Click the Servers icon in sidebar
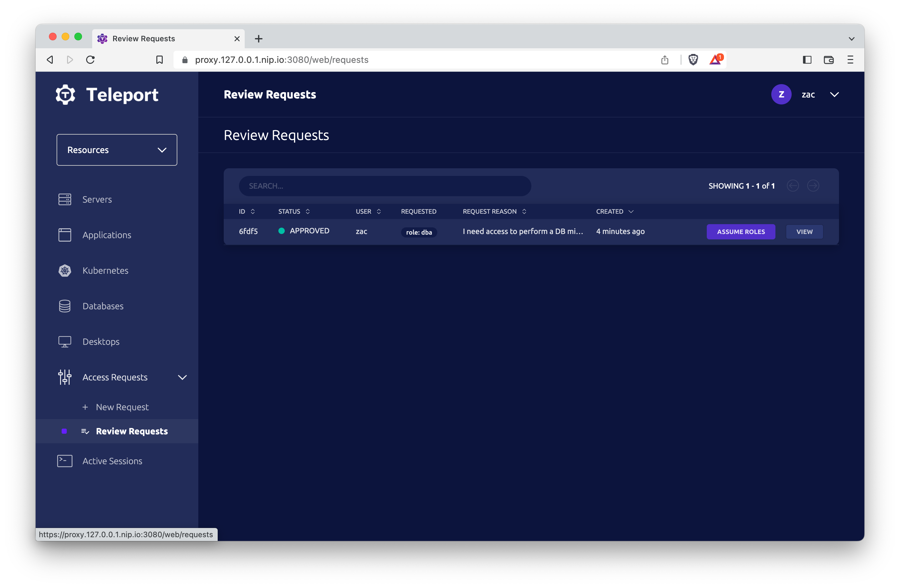 click(65, 199)
